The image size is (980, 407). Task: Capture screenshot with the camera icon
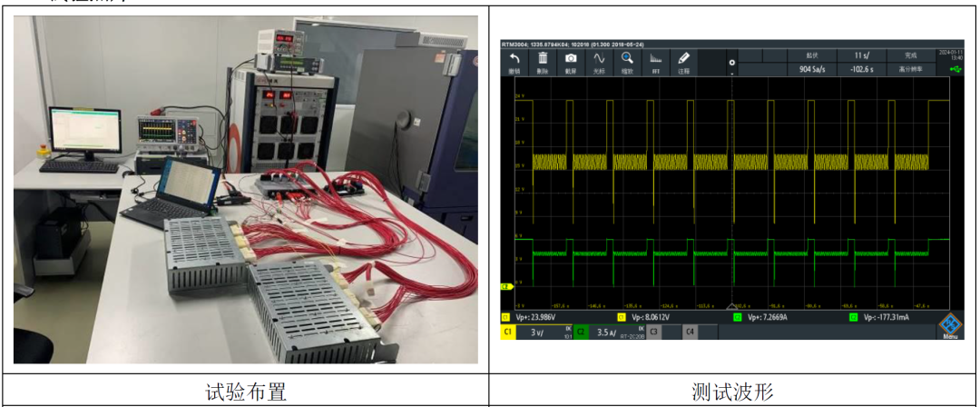pos(571,61)
